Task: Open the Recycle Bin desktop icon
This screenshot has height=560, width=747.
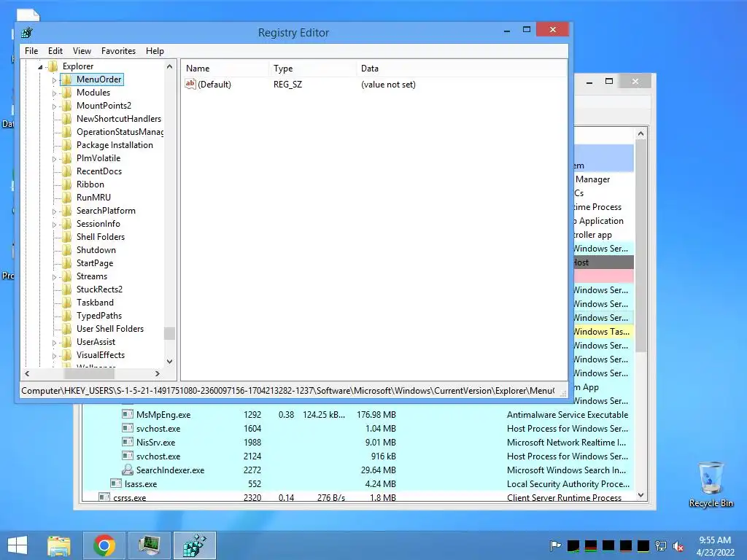Action: pyautogui.click(x=711, y=484)
